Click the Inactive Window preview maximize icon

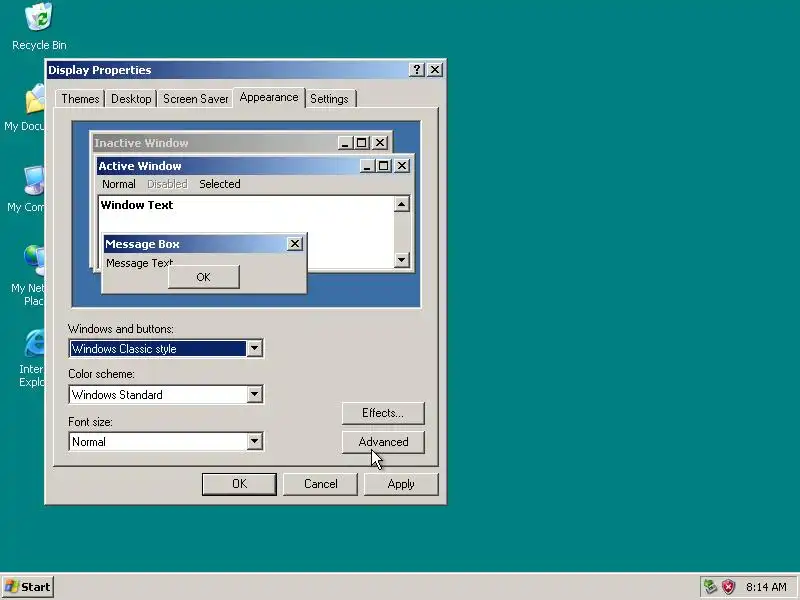[362, 143]
